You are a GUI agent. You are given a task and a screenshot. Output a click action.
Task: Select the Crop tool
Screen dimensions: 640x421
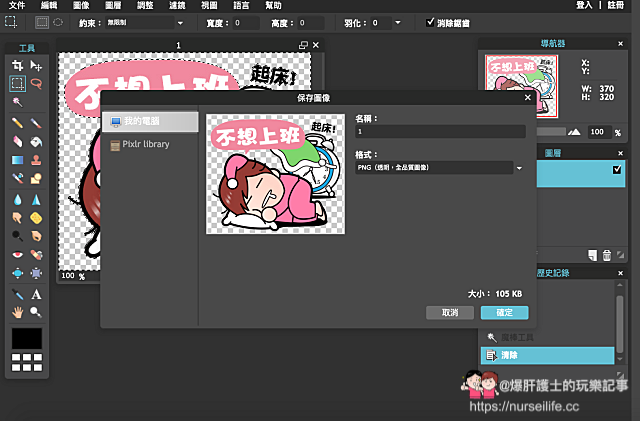tap(17, 65)
